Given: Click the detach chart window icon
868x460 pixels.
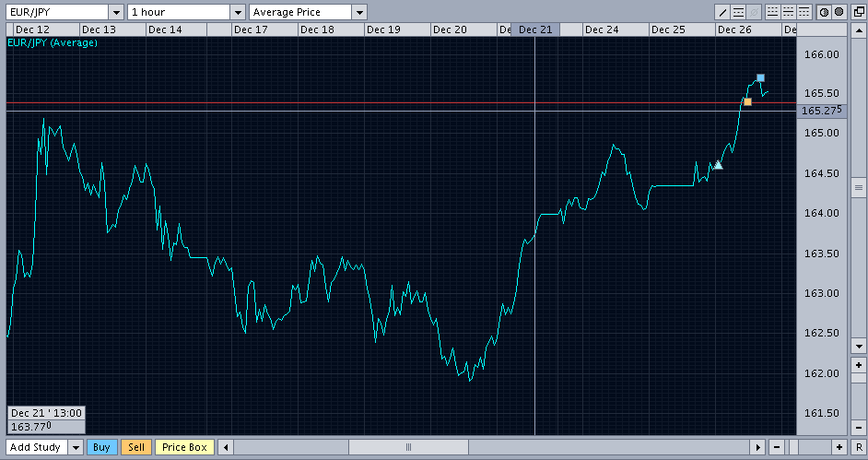Looking at the screenshot, I should tap(859, 12).
